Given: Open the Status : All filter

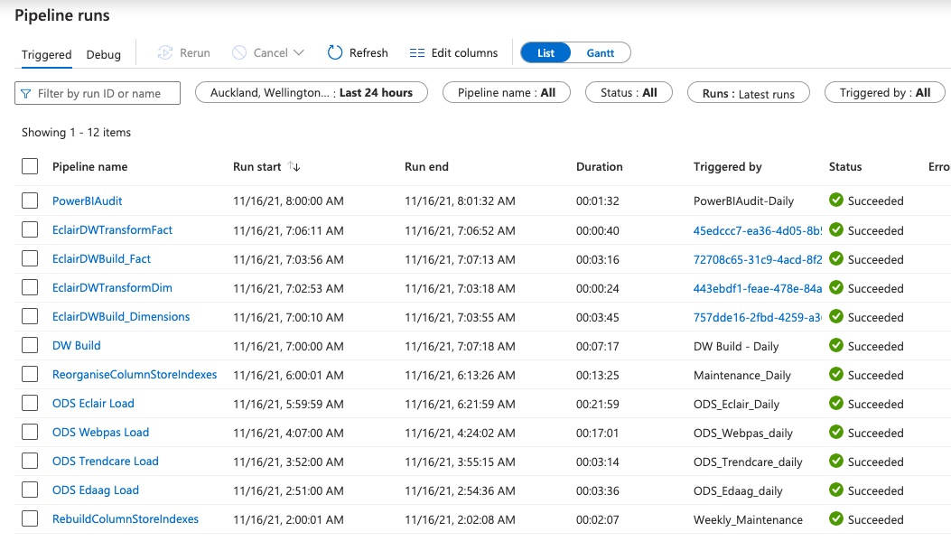Looking at the screenshot, I should 629,93.
